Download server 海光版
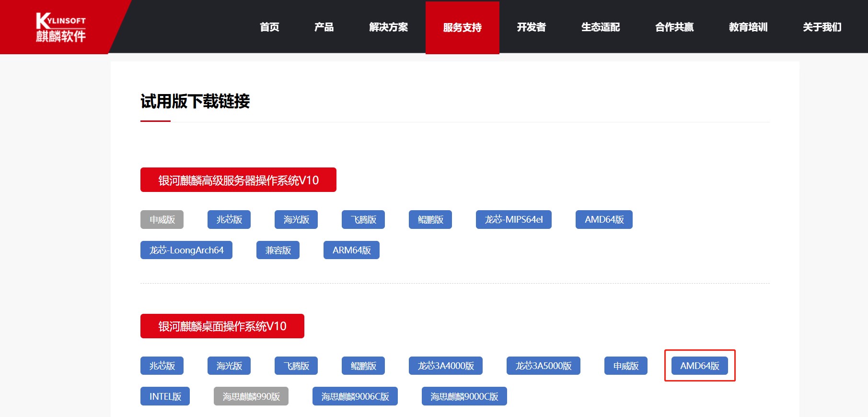Viewport: 868px width, 417px height. click(296, 219)
